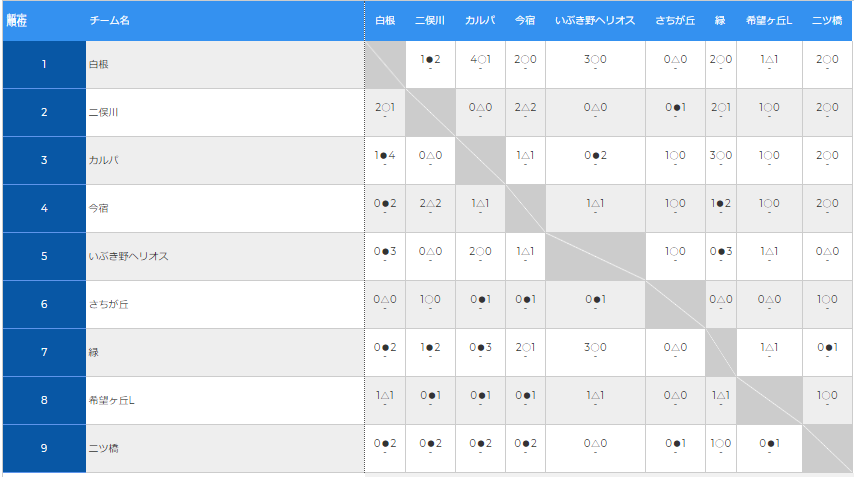Click the 順位 column header
The width and height of the screenshot is (854, 477).
coord(17,21)
